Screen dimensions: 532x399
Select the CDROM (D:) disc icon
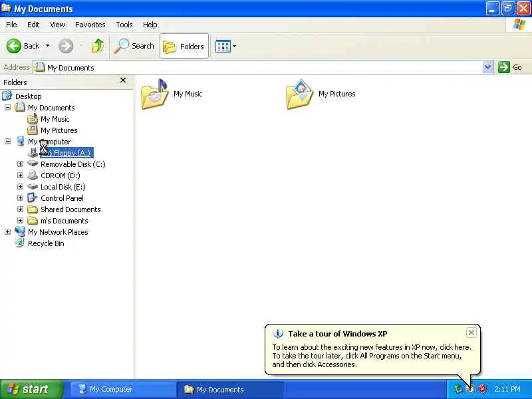33,175
